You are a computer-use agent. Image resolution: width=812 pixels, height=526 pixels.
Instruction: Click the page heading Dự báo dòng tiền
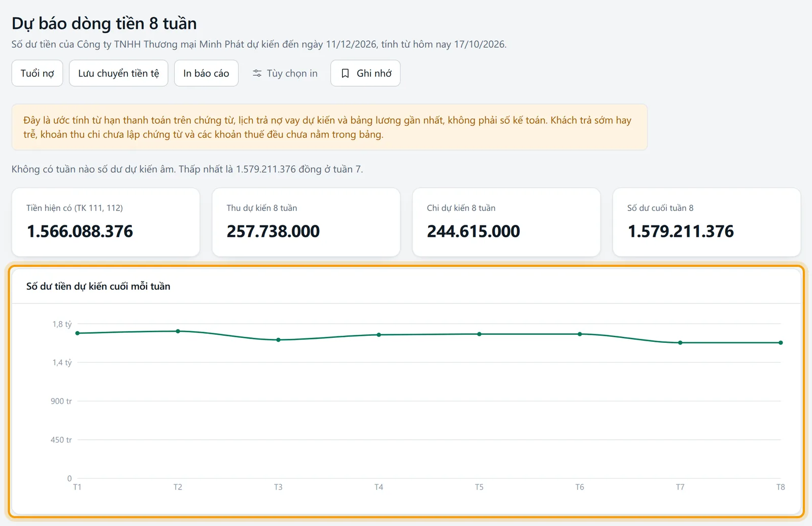pyautogui.click(x=104, y=23)
